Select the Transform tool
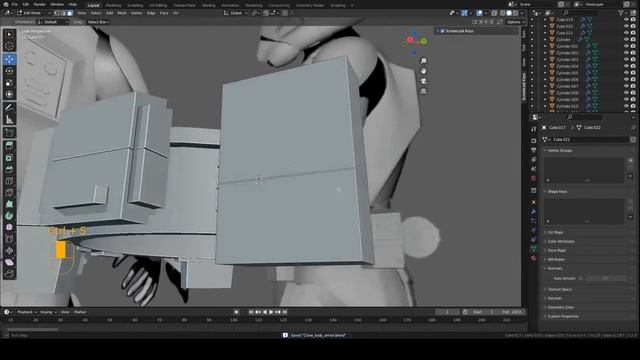This screenshot has height=360, width=640. click(x=9, y=95)
